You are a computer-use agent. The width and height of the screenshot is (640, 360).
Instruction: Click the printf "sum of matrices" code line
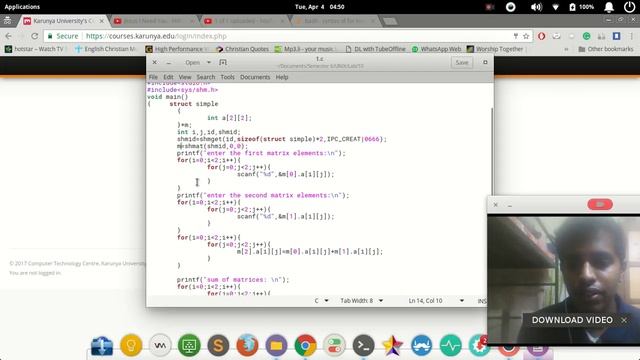click(233, 280)
